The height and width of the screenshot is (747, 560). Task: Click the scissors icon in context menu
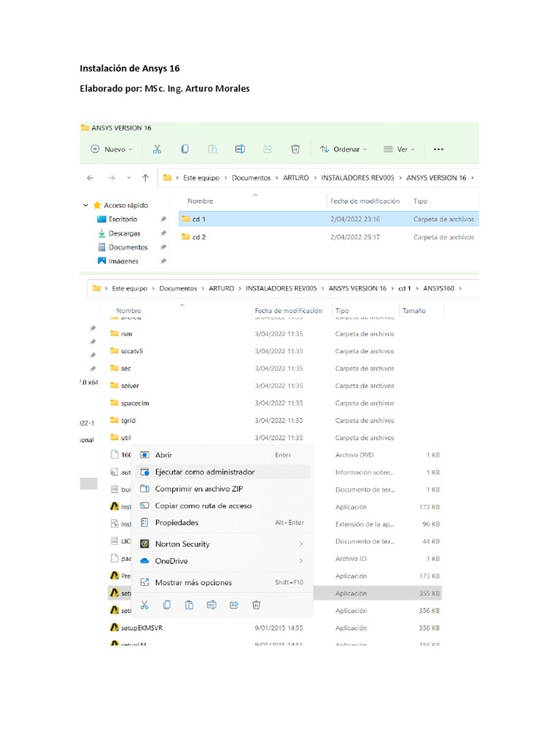[x=145, y=605]
